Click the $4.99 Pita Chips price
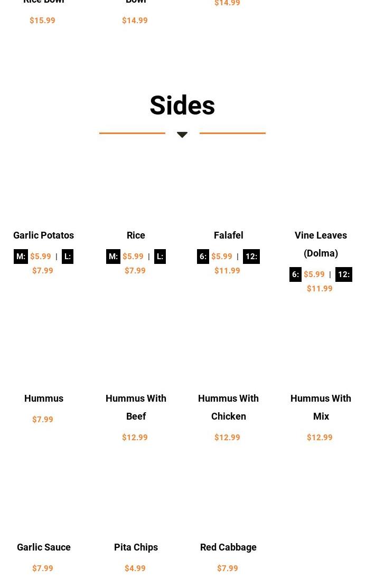Screen dimensions: 375x588 135,568
